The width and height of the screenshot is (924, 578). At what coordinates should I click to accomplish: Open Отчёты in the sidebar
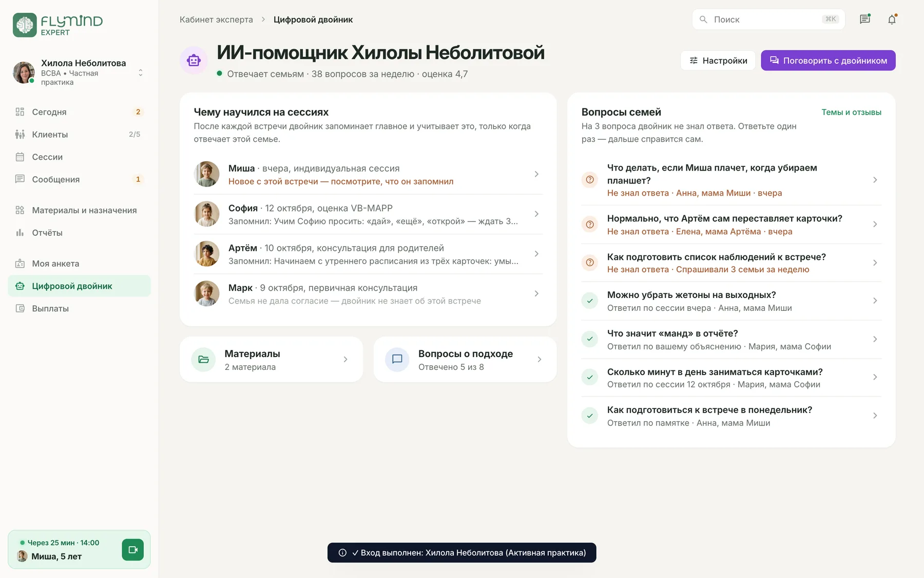(79, 233)
